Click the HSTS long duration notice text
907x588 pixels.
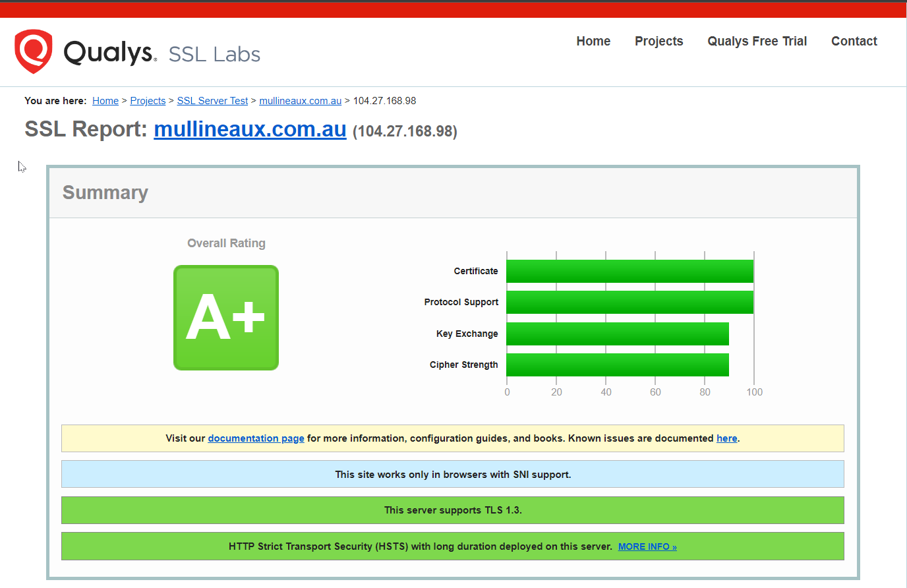(x=421, y=546)
